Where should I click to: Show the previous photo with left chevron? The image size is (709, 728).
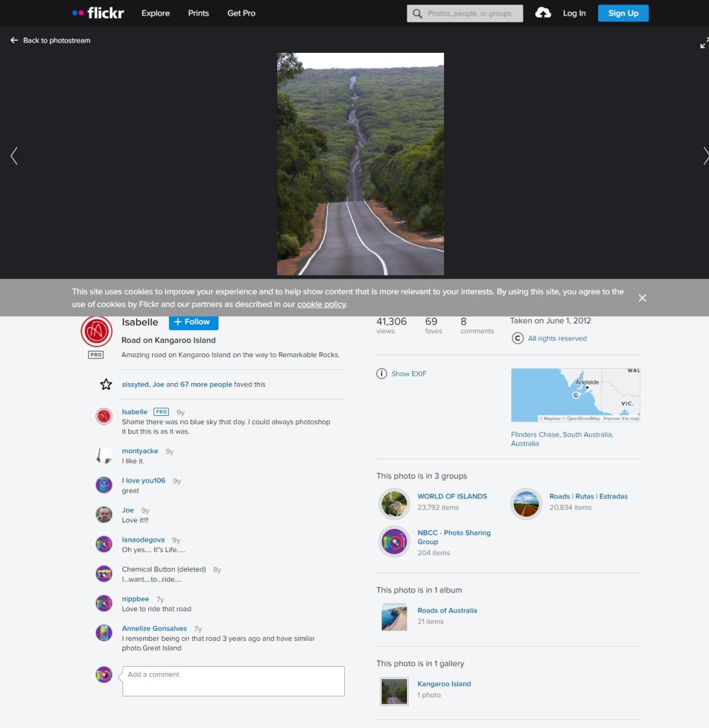[x=14, y=156]
